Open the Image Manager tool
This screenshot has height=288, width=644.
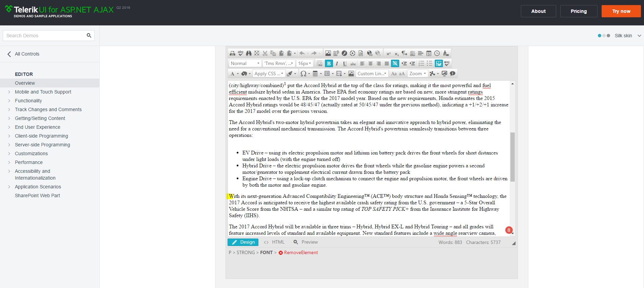[x=328, y=53]
